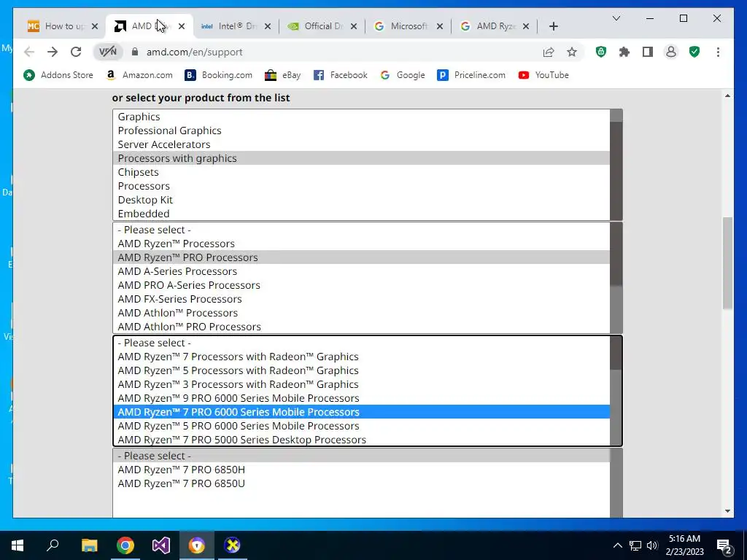This screenshot has width=747, height=560.
Task: Select Server Accelerators category
Action: [361, 144]
